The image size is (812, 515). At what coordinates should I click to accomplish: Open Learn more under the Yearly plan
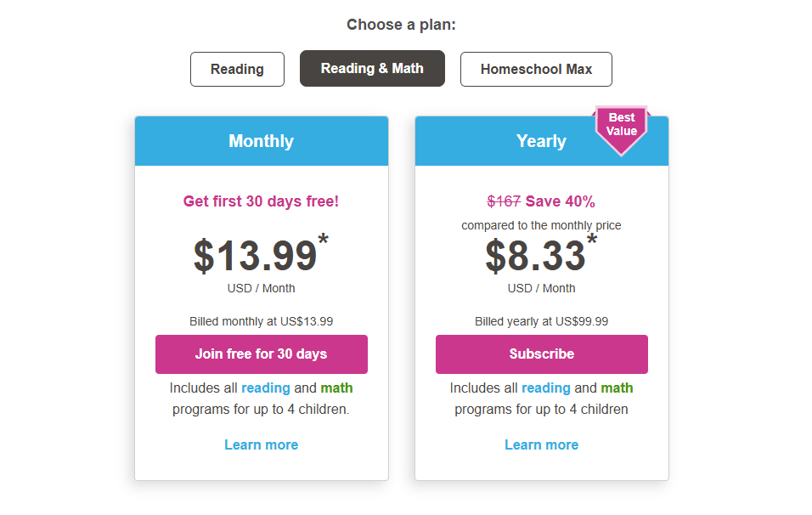pyautogui.click(x=541, y=444)
